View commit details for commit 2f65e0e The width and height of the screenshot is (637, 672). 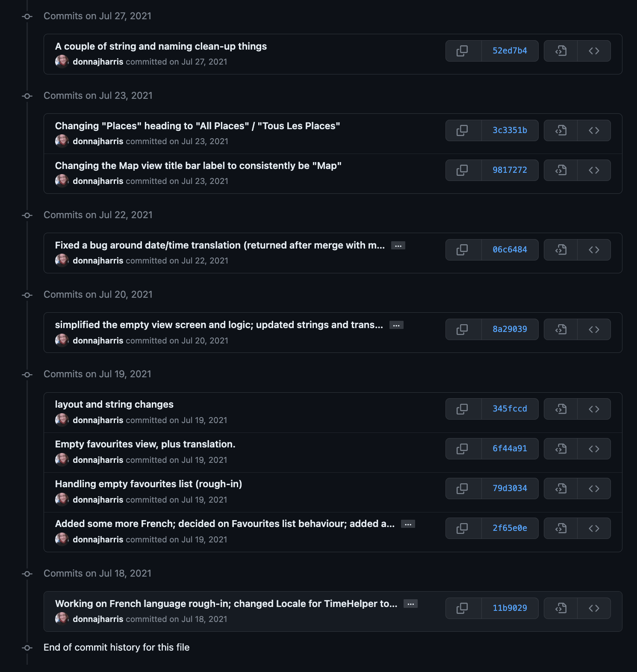click(560, 528)
